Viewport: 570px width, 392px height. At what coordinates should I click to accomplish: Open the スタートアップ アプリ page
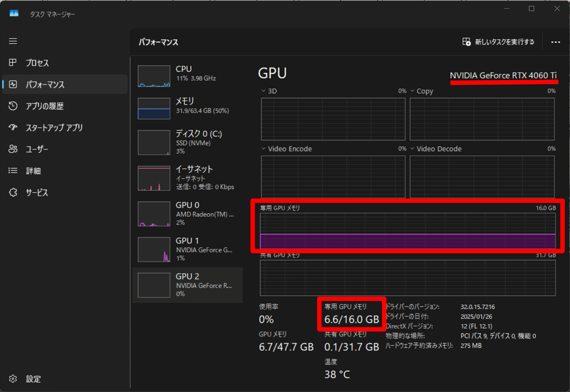tap(14, 127)
